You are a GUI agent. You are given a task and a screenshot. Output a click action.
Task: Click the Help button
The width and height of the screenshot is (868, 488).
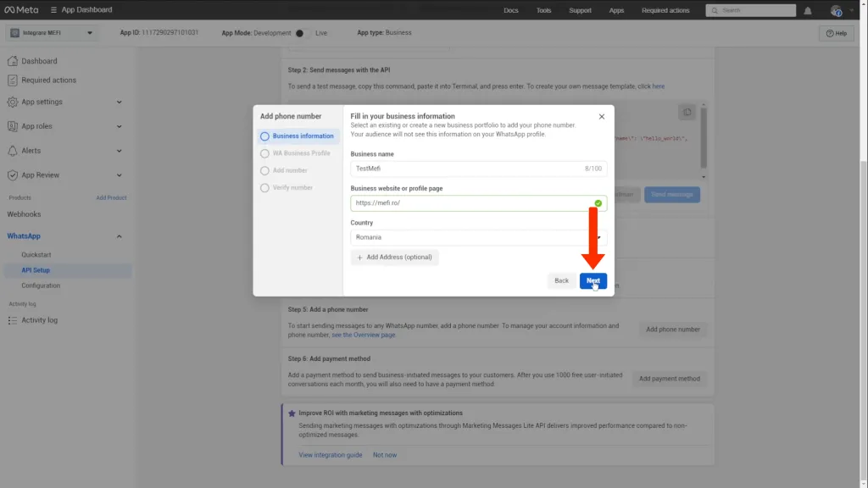[836, 33]
